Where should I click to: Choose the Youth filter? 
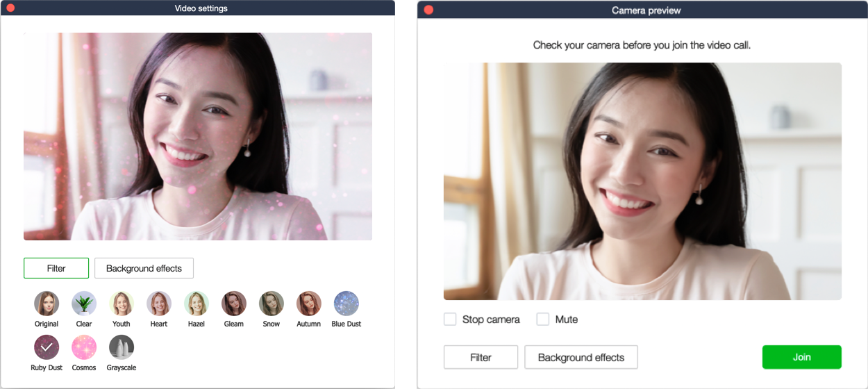(x=122, y=304)
